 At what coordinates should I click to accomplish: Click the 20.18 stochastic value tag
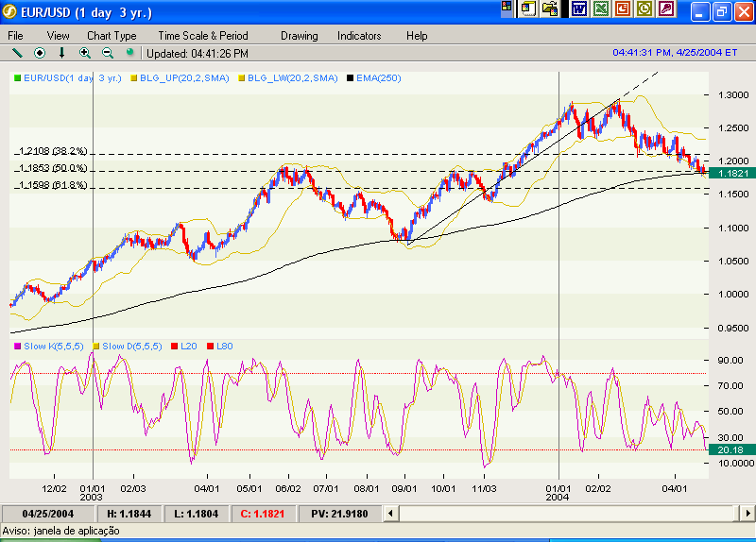[x=732, y=450]
